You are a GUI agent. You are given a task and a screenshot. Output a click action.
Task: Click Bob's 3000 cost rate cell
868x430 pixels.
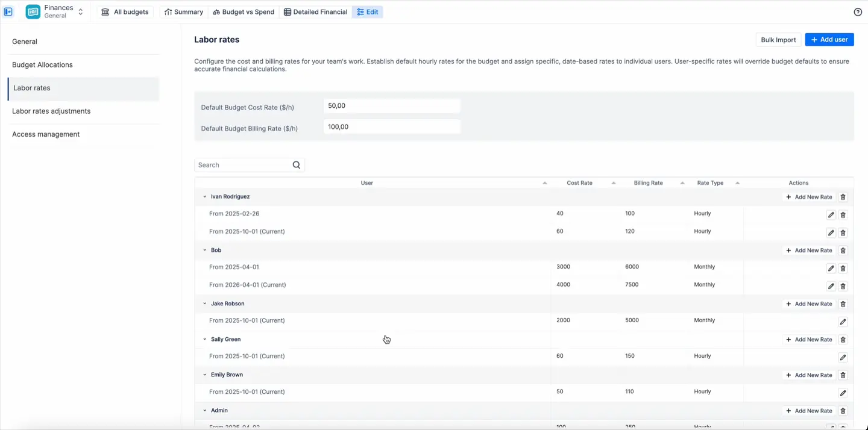563,267
